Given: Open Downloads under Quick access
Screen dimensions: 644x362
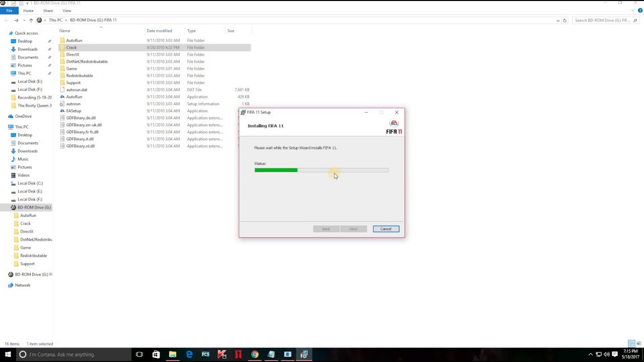Looking at the screenshot, I should coord(27,49).
